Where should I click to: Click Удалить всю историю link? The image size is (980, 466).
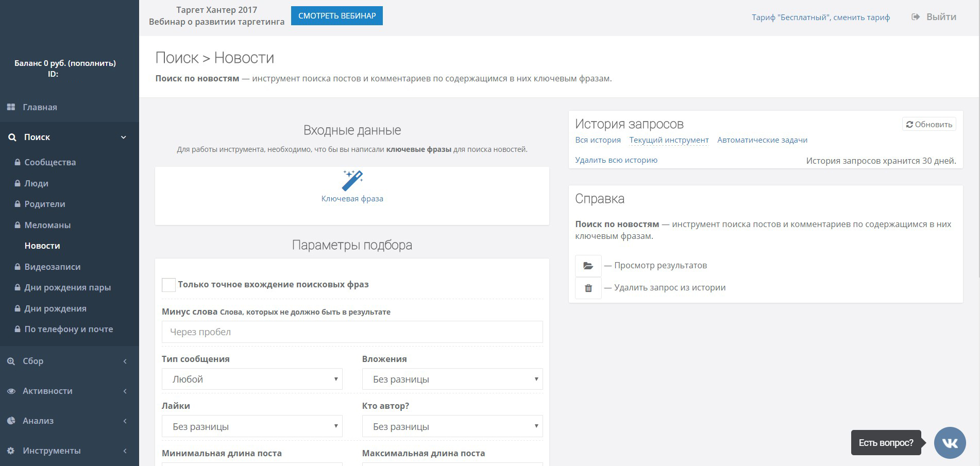[x=616, y=160]
